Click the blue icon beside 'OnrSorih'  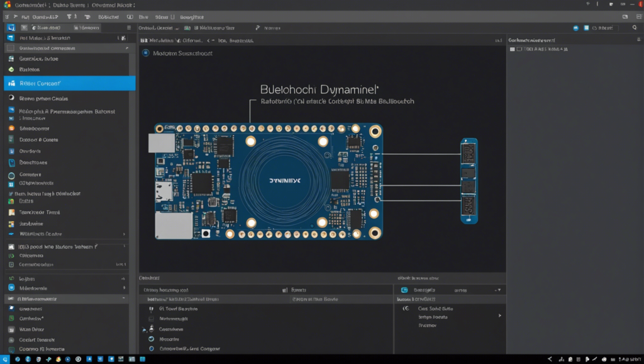pyautogui.click(x=11, y=151)
